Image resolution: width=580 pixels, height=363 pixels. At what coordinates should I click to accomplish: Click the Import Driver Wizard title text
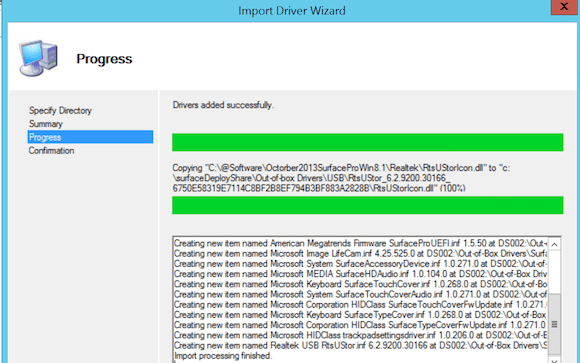[291, 10]
